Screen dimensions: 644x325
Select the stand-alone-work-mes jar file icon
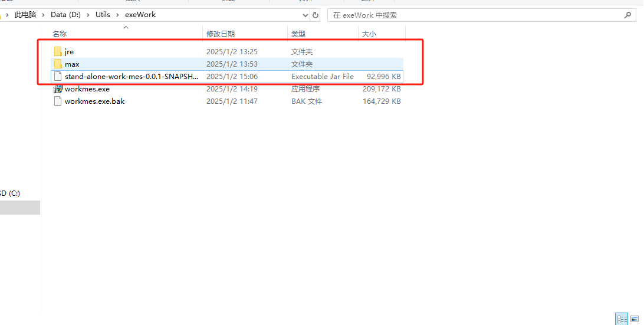pos(58,77)
